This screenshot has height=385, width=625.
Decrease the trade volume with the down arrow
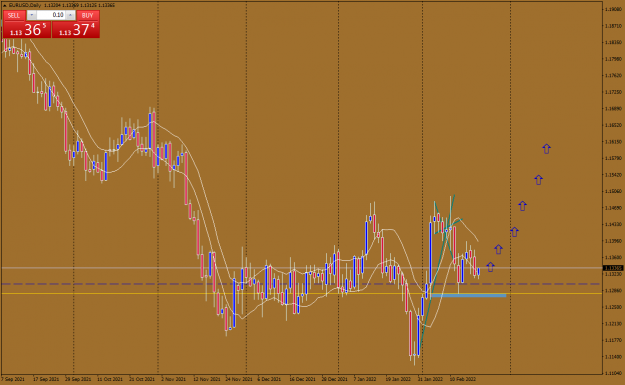click(31, 15)
